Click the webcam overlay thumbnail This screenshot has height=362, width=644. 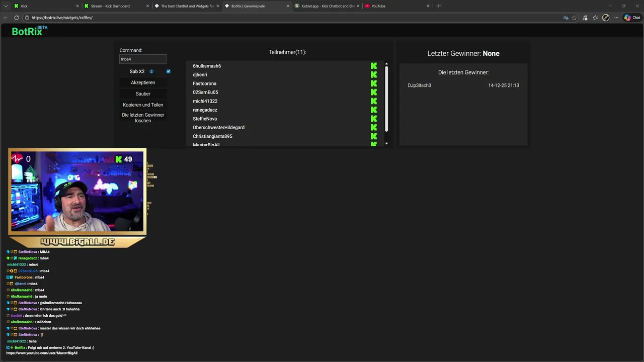click(77, 191)
